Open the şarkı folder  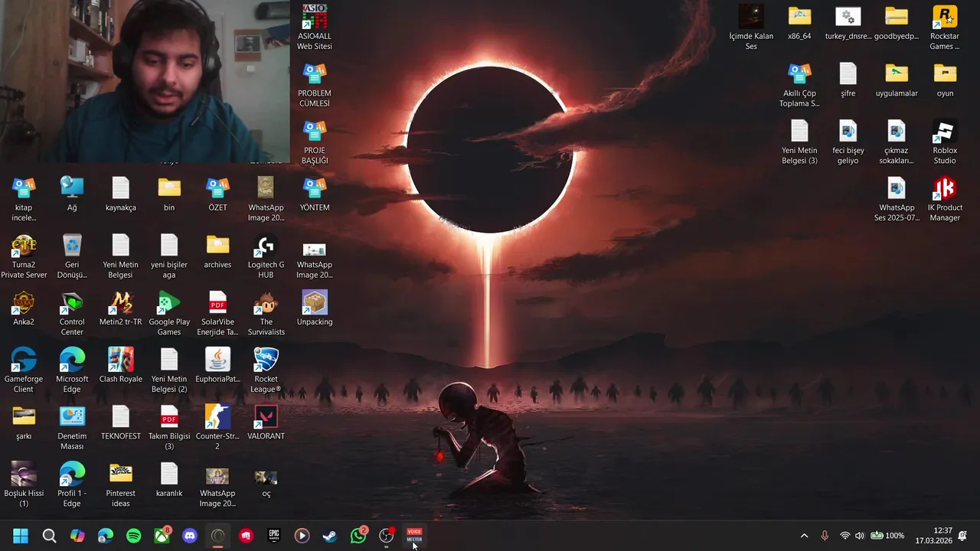[24, 422]
